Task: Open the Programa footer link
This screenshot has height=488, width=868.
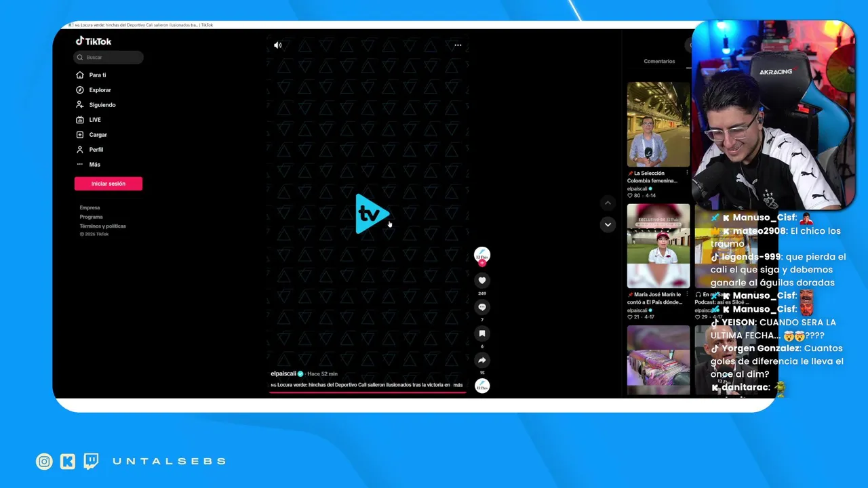Action: click(91, 217)
